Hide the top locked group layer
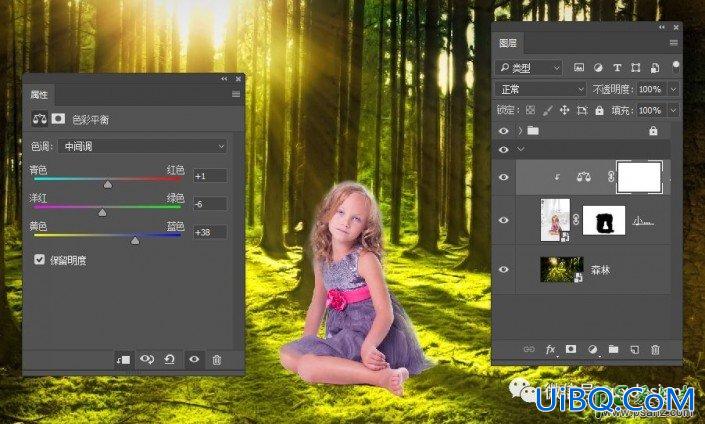 [504, 131]
